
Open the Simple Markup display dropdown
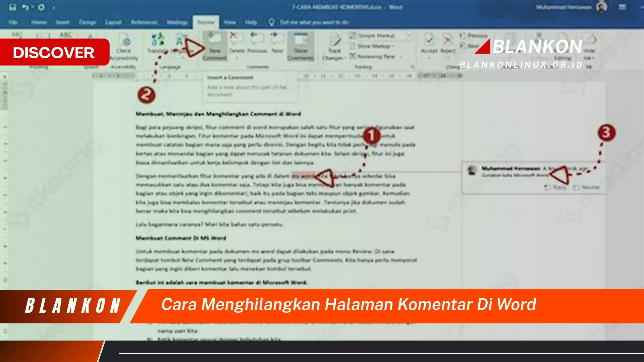coord(409,35)
